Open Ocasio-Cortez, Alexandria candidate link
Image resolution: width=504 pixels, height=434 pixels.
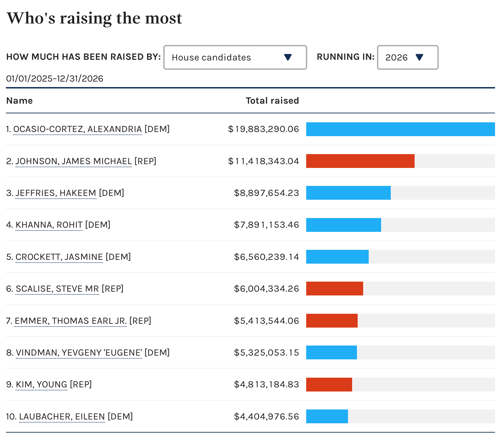coord(77,129)
